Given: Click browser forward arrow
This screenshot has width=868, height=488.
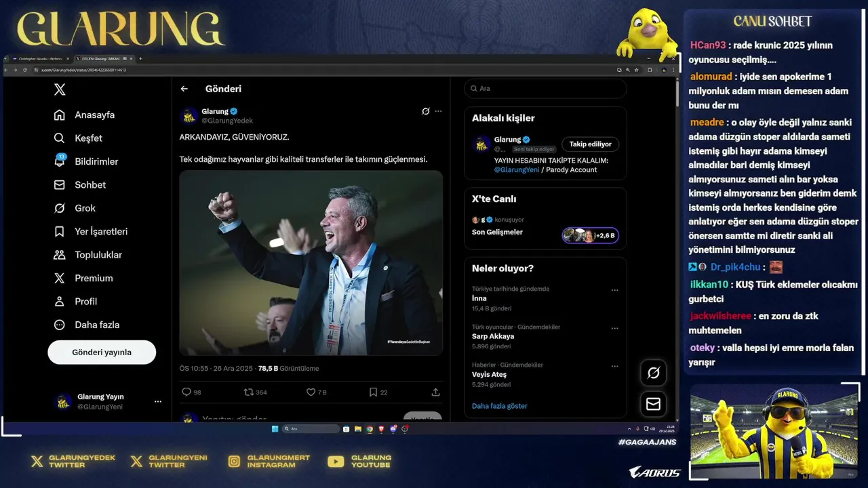Looking at the screenshot, I should tap(15, 70).
